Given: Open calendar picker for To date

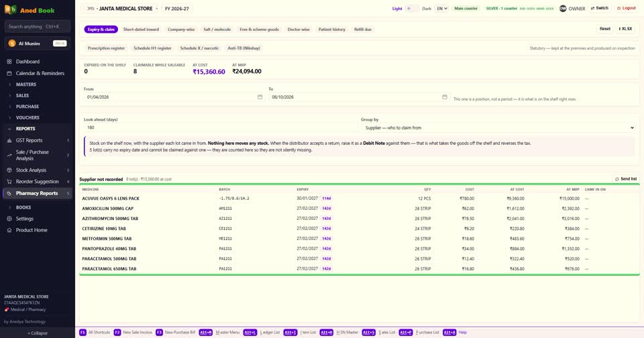Looking at the screenshot, I should [444, 97].
